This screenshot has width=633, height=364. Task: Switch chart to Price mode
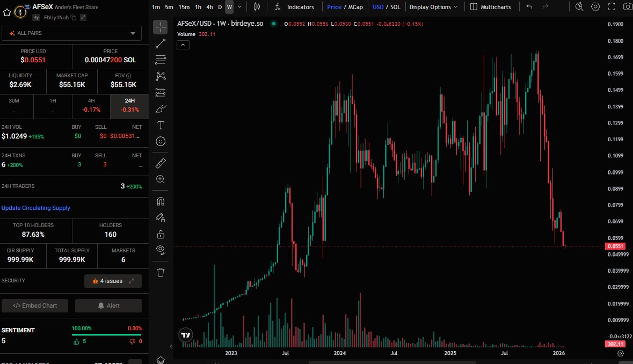coord(334,7)
